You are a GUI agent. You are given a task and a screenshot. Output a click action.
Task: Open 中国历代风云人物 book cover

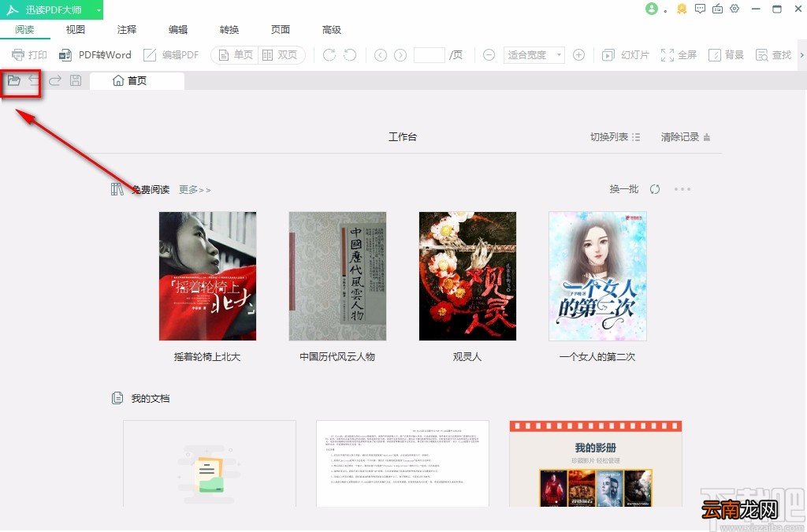[x=337, y=276]
